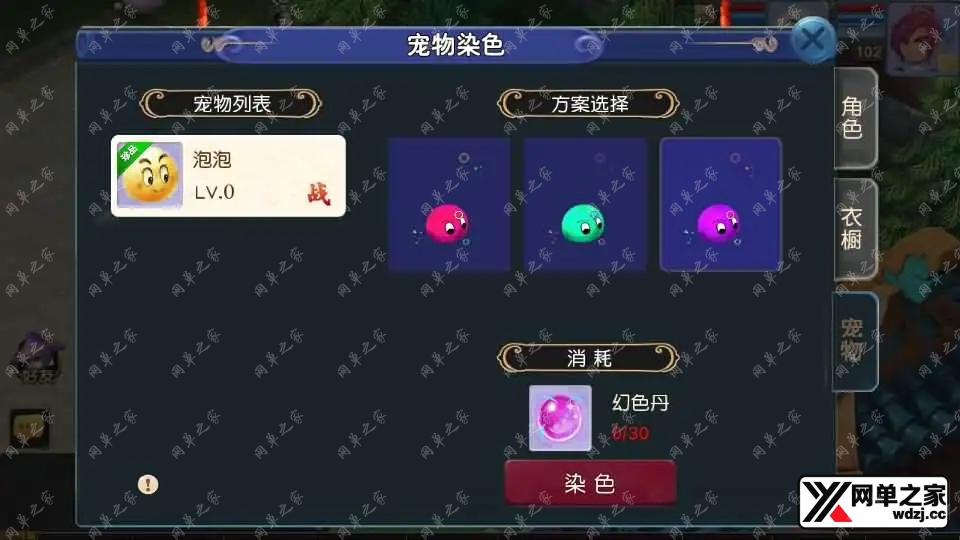
Task: Select the green color scheme
Action: coord(585,204)
